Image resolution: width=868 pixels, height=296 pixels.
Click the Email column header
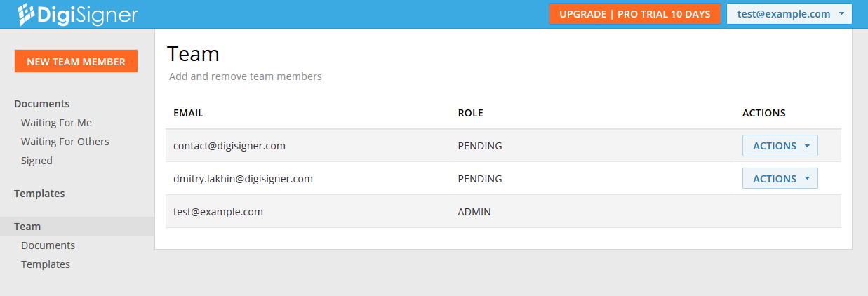tap(188, 113)
